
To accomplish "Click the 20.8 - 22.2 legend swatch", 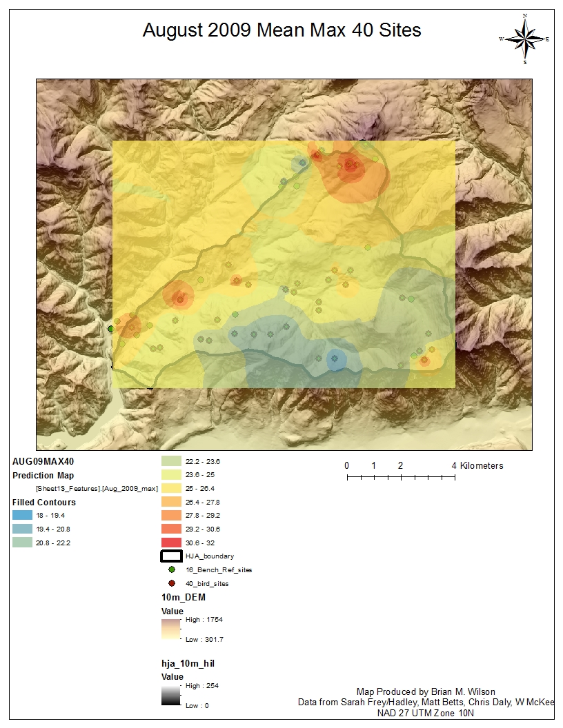I will pyautogui.click(x=22, y=543).
